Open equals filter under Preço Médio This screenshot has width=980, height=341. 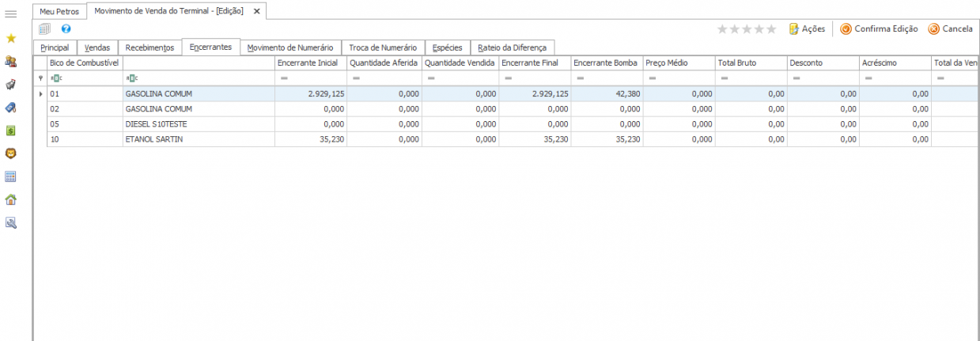tap(652, 78)
